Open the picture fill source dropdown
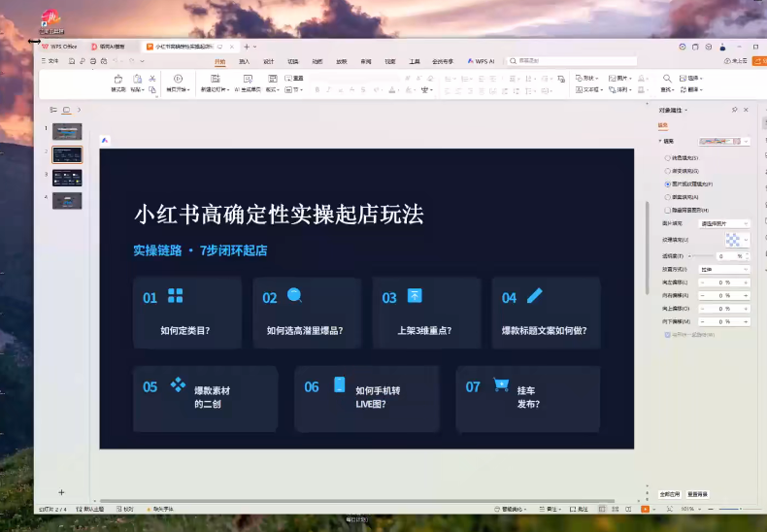This screenshot has height=532, width=767. (x=724, y=223)
